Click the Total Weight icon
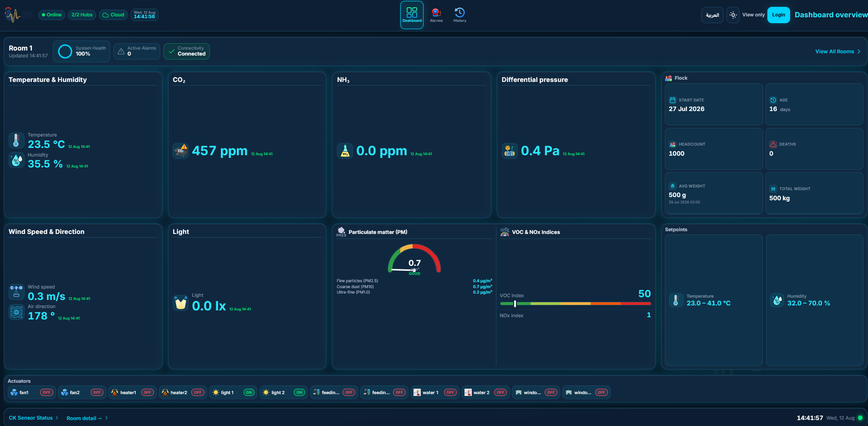This screenshot has height=426, width=868. [773, 189]
